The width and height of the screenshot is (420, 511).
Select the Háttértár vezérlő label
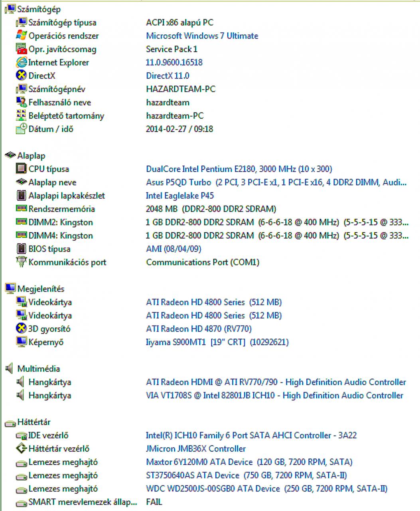point(59,449)
